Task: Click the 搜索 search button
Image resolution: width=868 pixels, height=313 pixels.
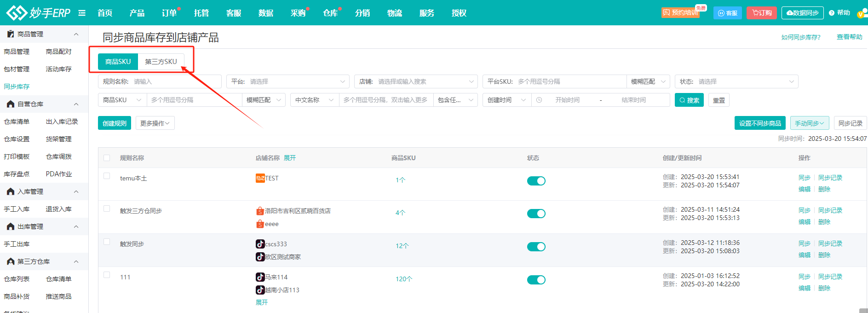Action: point(689,100)
